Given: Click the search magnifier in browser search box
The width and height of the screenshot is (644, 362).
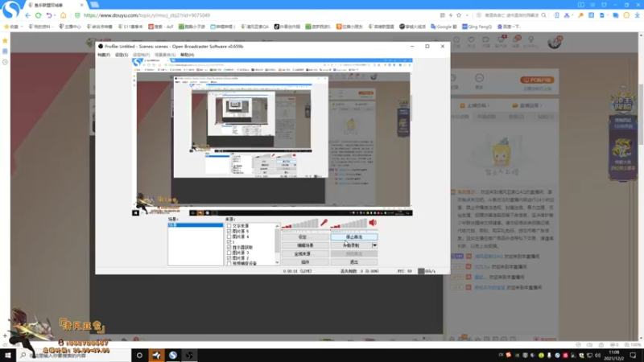Looking at the screenshot, I should tap(544, 15).
